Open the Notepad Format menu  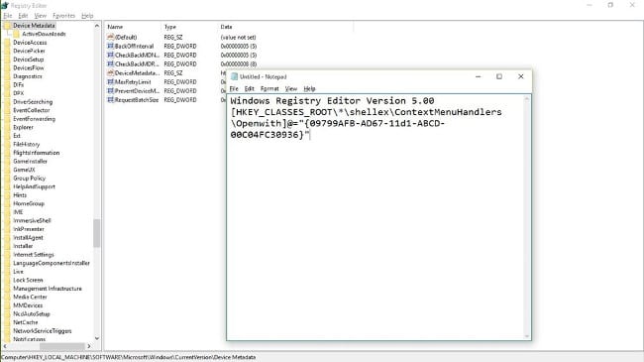(x=269, y=88)
